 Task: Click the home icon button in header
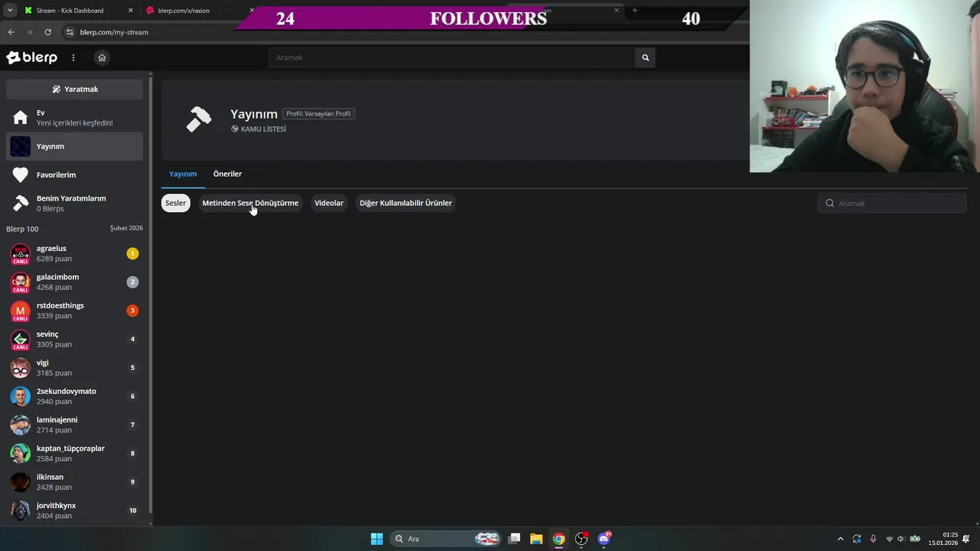(x=102, y=57)
